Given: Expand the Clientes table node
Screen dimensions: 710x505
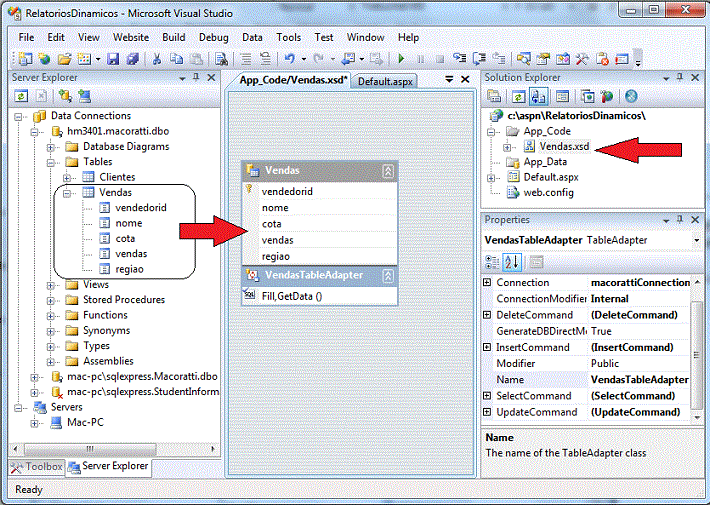Looking at the screenshot, I should [x=69, y=177].
